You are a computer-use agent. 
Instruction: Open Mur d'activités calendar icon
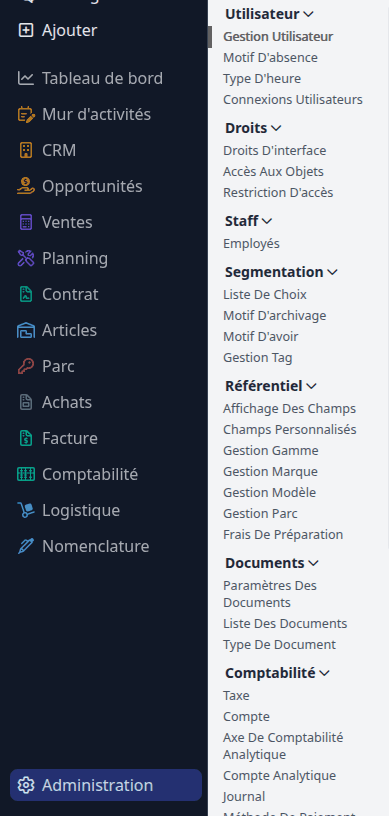coord(26,114)
